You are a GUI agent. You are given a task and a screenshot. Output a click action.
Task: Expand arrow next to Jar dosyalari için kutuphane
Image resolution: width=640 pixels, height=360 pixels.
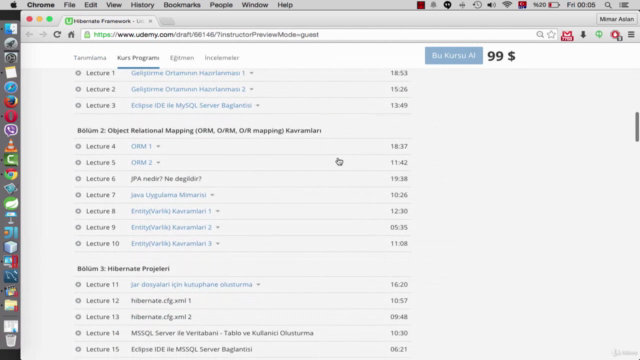click(x=258, y=284)
